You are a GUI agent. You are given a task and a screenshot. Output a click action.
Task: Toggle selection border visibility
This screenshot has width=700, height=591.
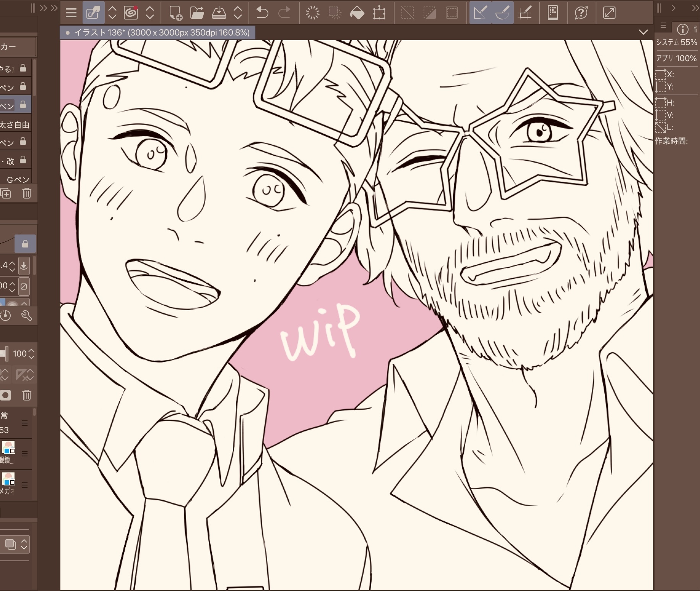point(452,13)
